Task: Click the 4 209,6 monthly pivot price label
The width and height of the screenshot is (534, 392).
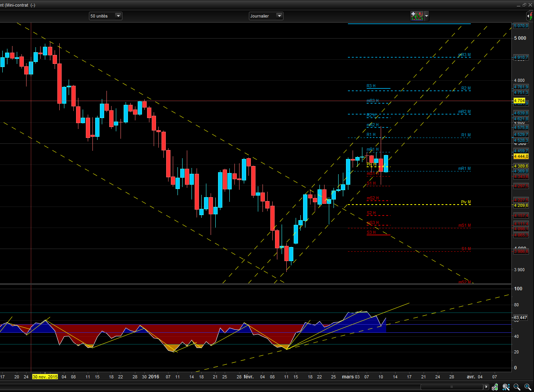Action: point(521,205)
